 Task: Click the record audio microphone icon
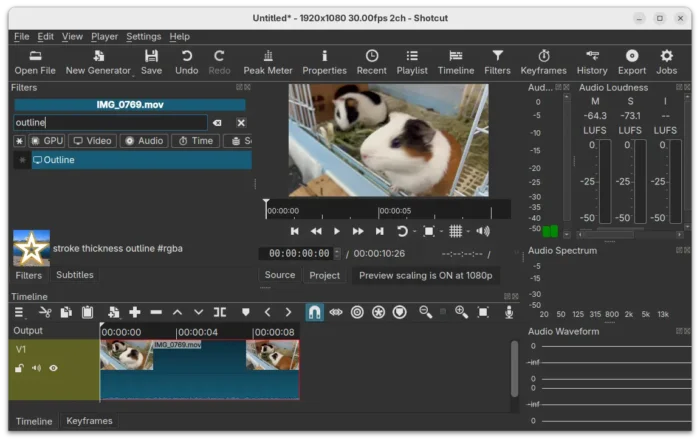click(508, 312)
